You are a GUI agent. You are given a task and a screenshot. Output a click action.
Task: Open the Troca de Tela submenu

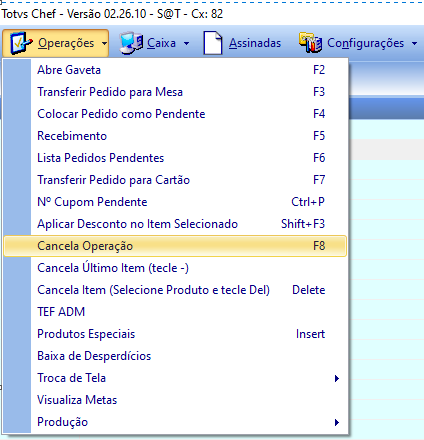(175, 378)
